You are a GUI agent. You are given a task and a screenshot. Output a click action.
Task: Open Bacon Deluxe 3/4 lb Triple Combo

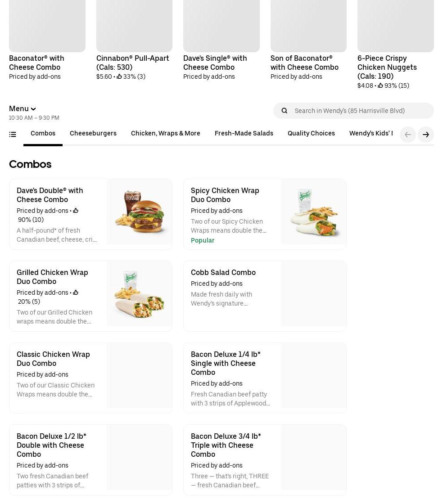(226, 445)
